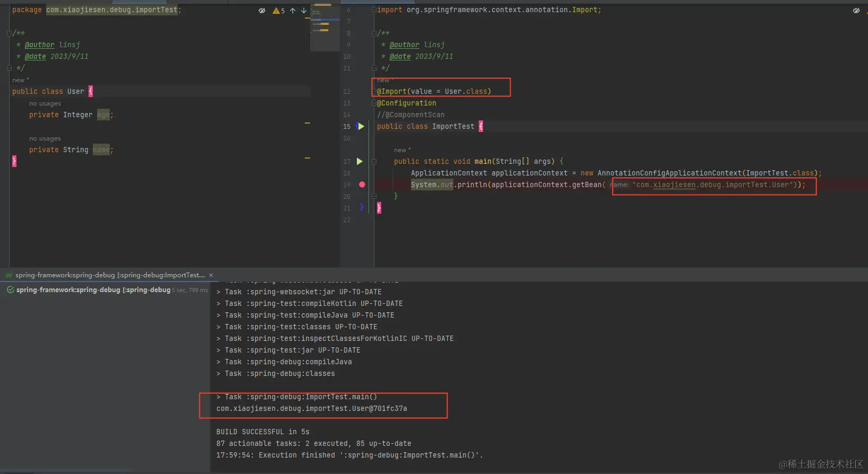The image size is (868, 474).
Task: Select the spring-framework:spring-debug run tab
Action: tap(110, 275)
